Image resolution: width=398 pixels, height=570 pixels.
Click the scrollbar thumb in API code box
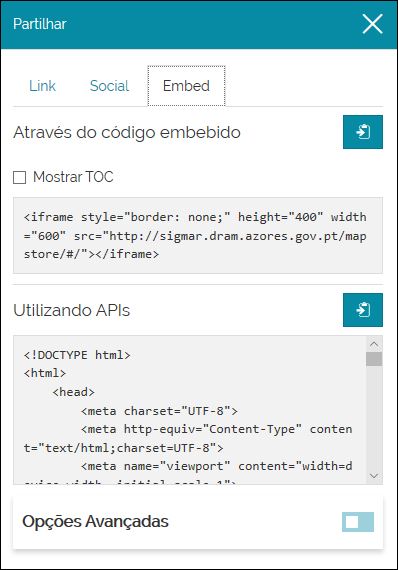tap(374, 359)
